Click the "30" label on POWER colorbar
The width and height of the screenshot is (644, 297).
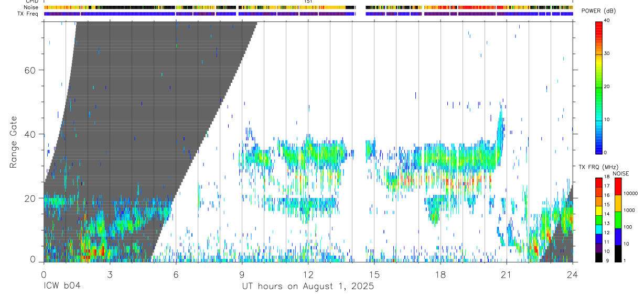tap(608, 53)
